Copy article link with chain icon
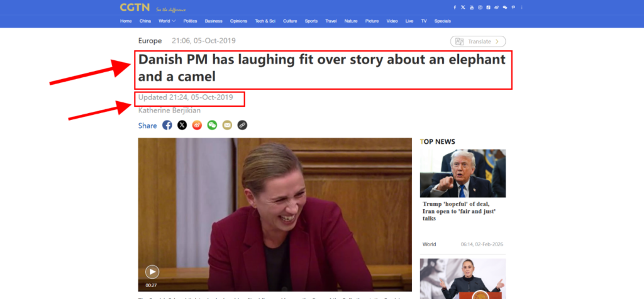Image resolution: width=644 pixels, height=299 pixels. pos(242,125)
